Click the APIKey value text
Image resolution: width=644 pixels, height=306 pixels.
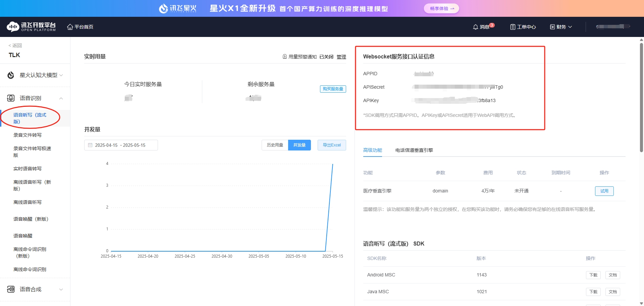[454, 100]
